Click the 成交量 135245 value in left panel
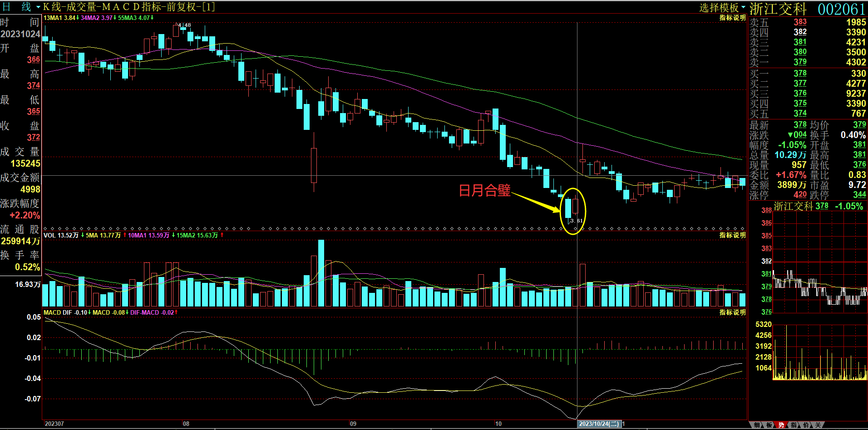Screen dimensions: 868x430 25,163
